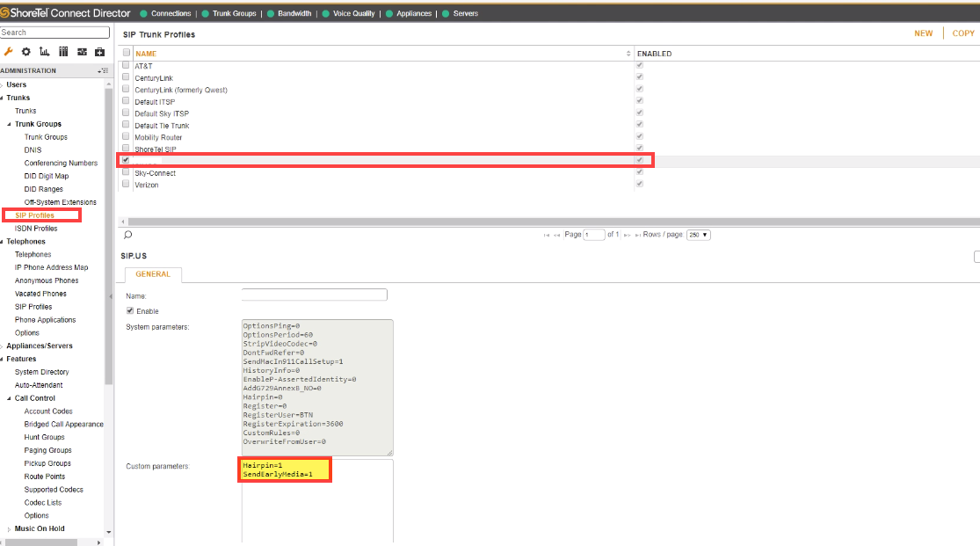980x546 pixels.
Task: Go to first page of results
Action: coord(546,235)
